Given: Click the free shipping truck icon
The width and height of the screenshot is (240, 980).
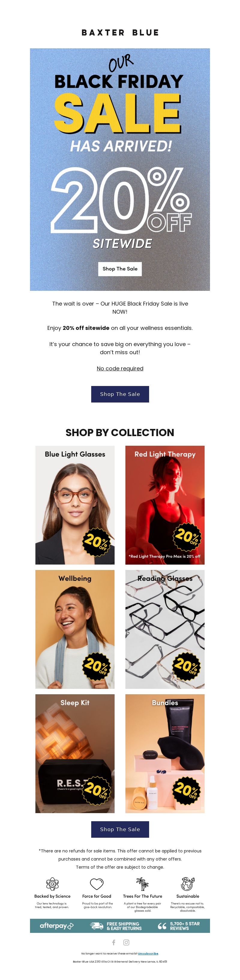Looking at the screenshot, I should pyautogui.click(x=97, y=926).
